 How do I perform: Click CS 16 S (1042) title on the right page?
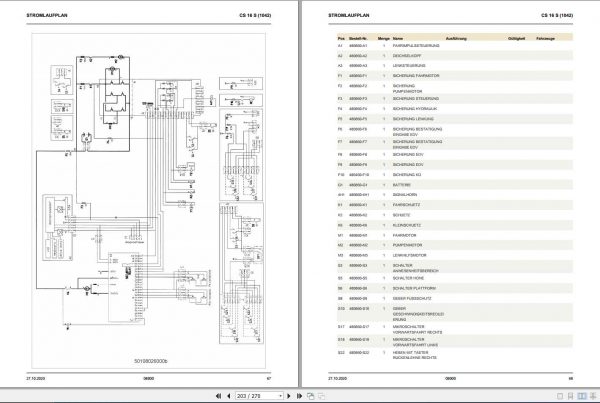tap(557, 15)
